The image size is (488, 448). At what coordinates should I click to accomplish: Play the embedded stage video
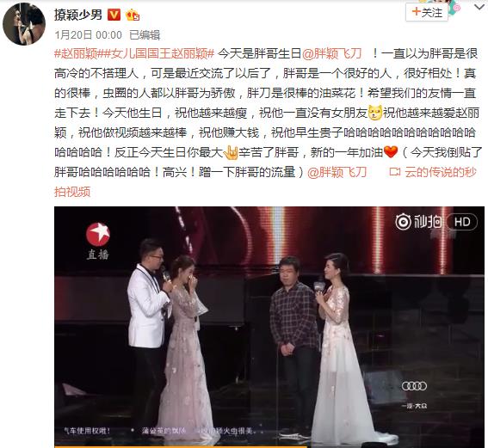click(269, 327)
